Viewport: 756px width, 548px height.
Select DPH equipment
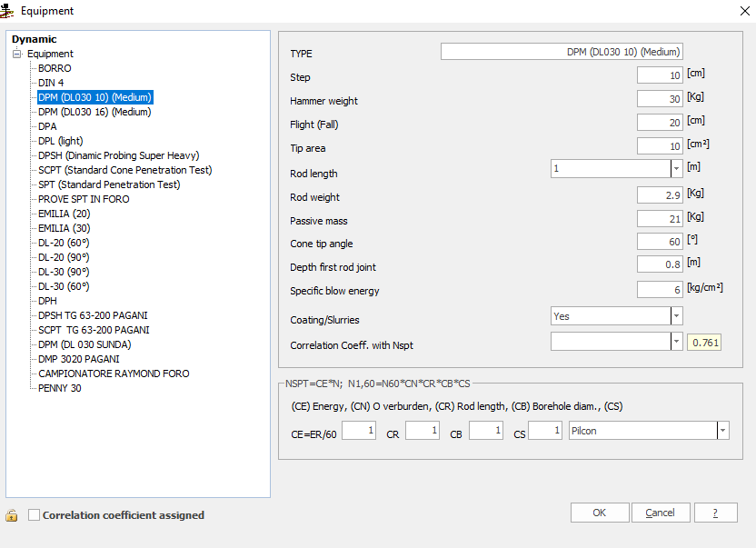(47, 301)
